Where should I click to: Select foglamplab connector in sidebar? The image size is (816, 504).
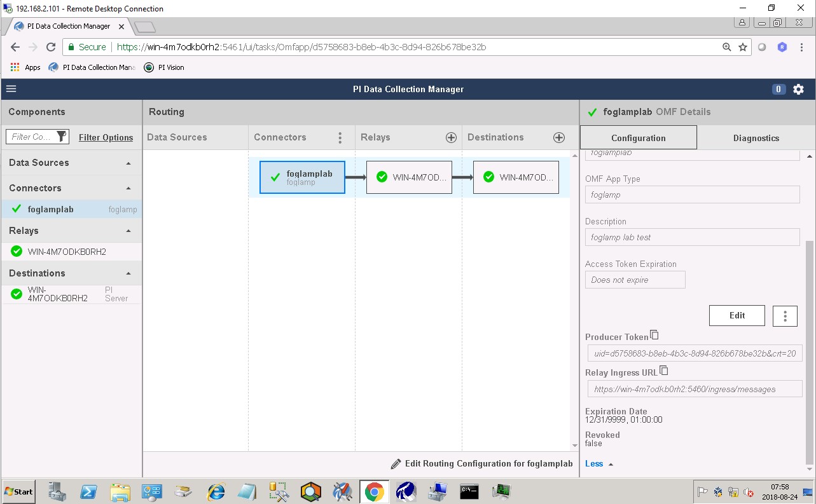tap(51, 209)
